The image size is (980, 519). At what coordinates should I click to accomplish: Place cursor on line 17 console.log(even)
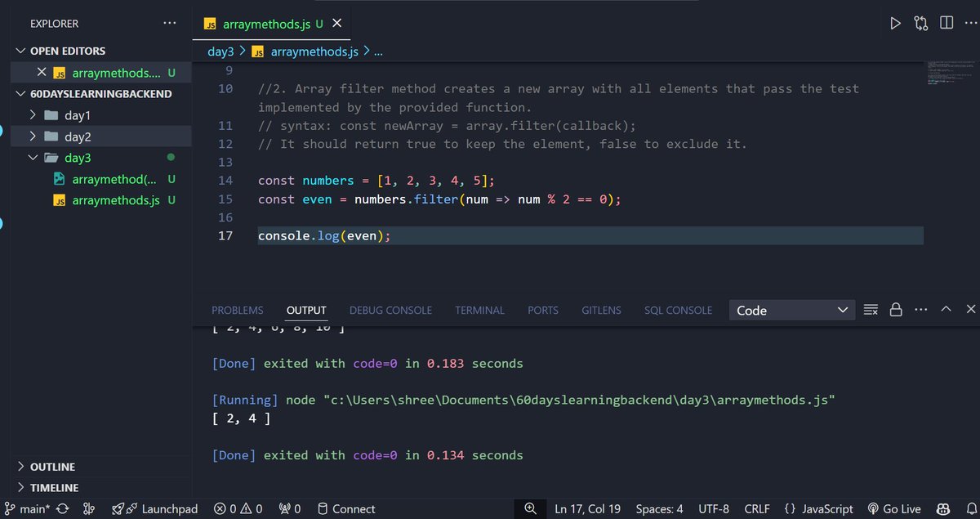(325, 235)
